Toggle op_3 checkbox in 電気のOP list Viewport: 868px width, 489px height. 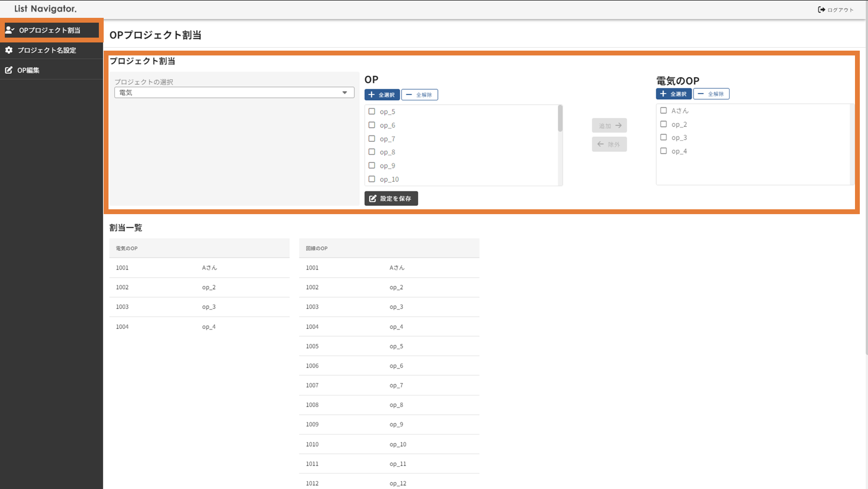[664, 137]
